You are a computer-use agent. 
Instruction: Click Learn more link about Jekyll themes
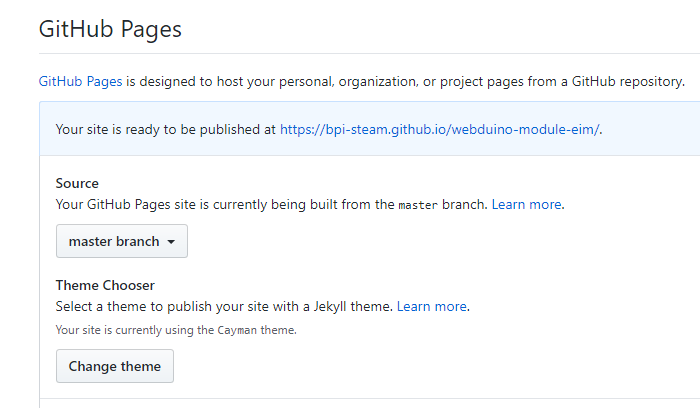432,307
